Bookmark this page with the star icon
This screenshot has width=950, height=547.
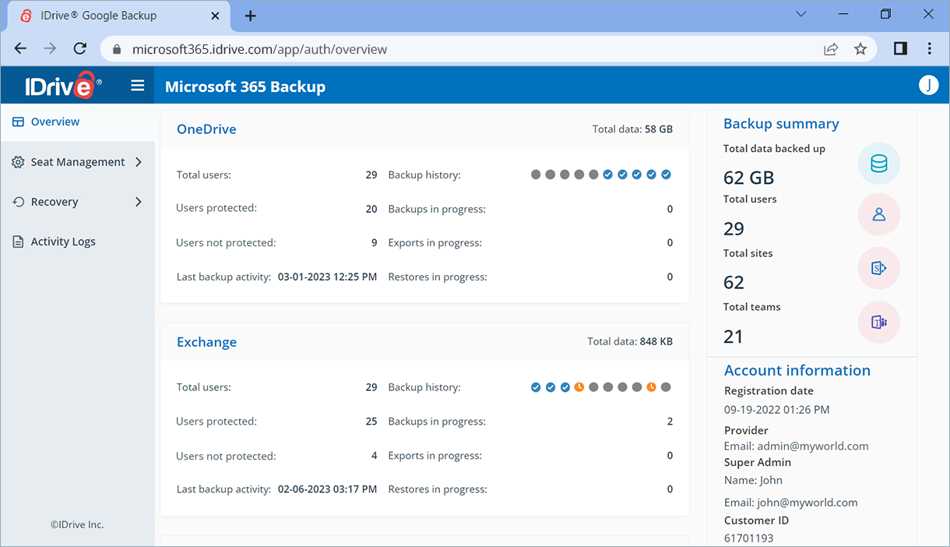click(x=860, y=49)
